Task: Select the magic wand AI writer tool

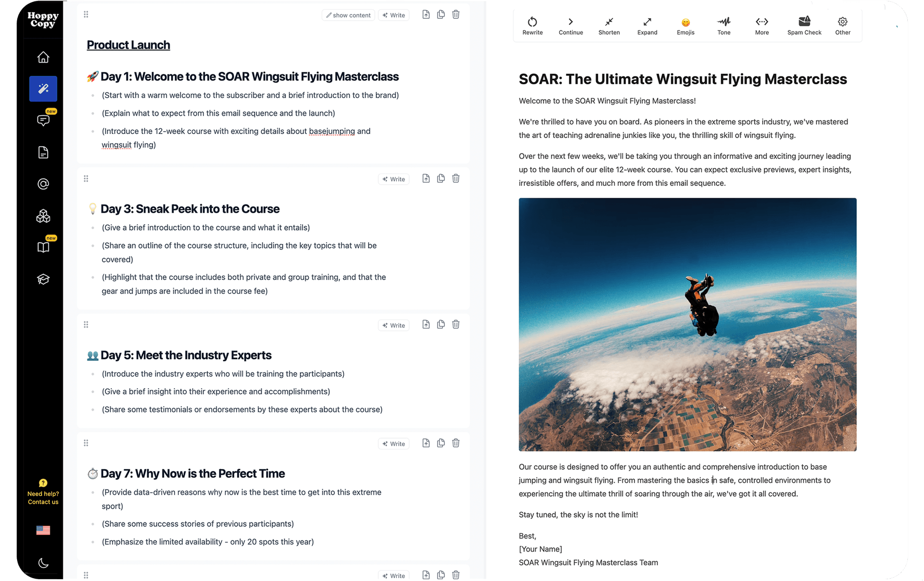Action: pos(43,88)
